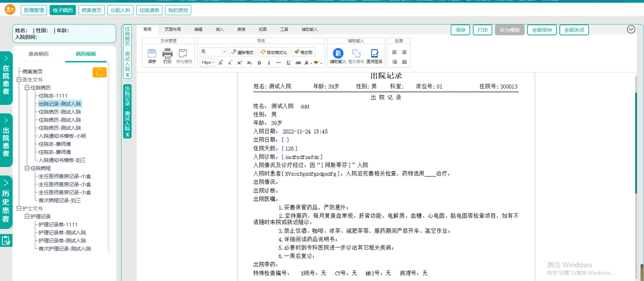Apply subscript formatting
The height and width of the screenshot is (281, 644).
tap(249, 63)
